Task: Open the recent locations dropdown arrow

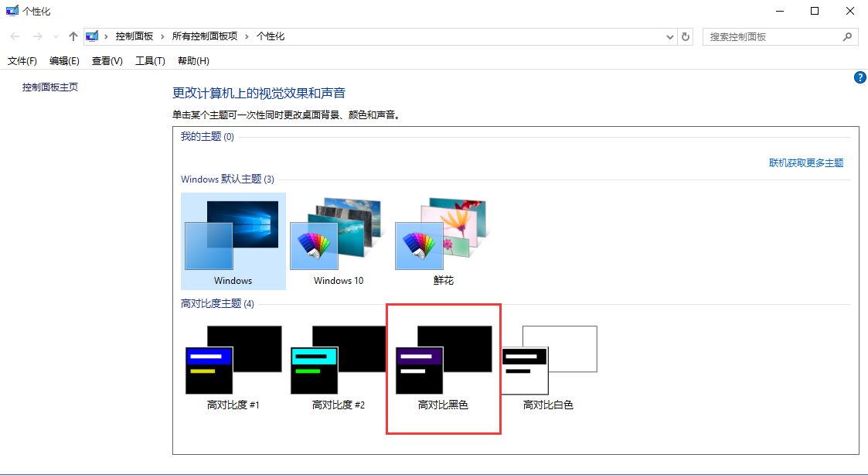Action: pos(56,37)
